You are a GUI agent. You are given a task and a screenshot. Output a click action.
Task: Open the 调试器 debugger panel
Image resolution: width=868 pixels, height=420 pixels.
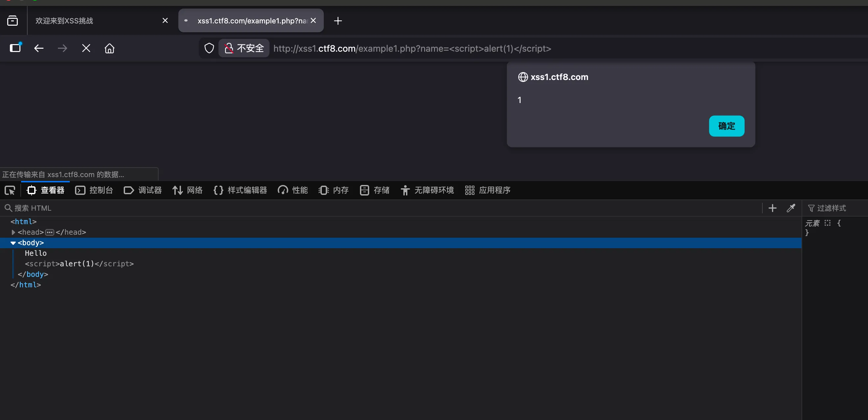(143, 191)
